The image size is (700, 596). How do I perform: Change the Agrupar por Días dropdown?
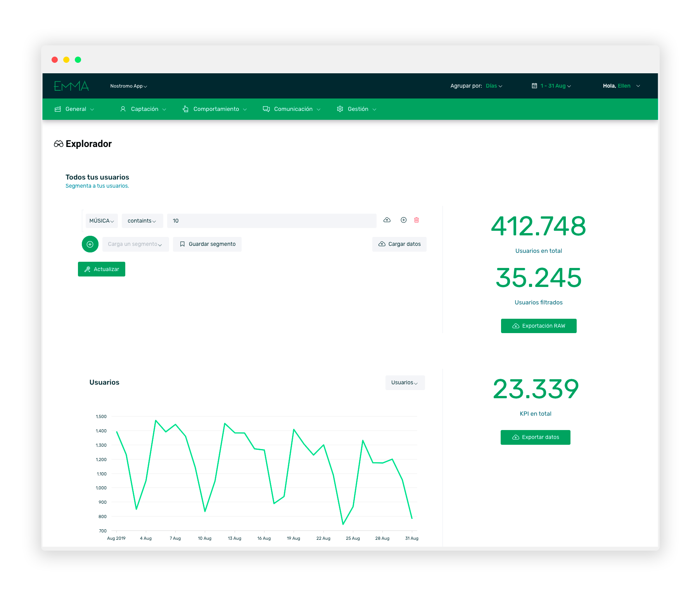[x=494, y=86]
